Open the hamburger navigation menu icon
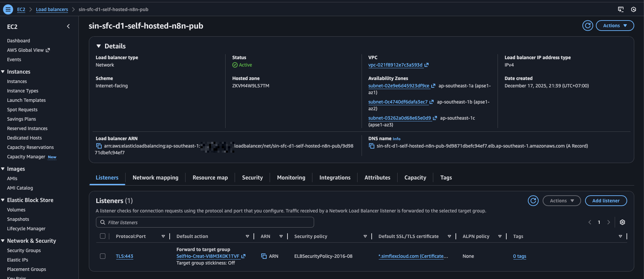Image resolution: width=644 pixels, height=279 pixels. pos(8,9)
